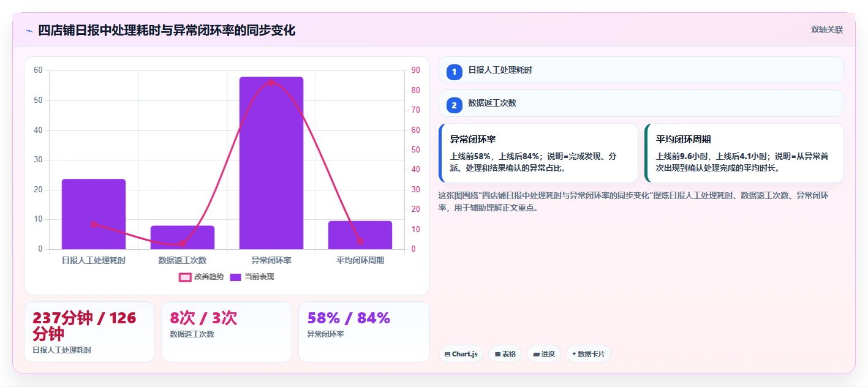Click the lightning icon beside the title
This screenshot has width=868, height=387.
pyautogui.click(x=29, y=31)
